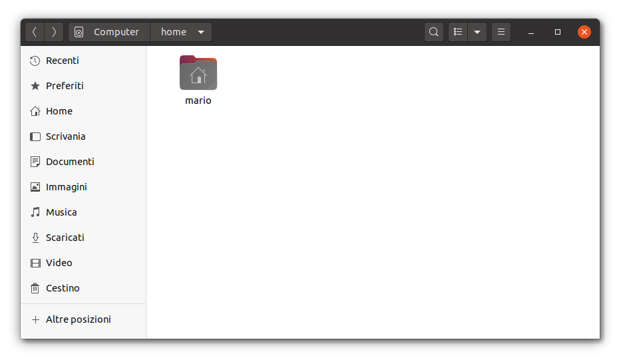Image resolution: width=623 pixels, height=364 pixels.
Task: Open the hamburger menu button
Action: pyautogui.click(x=501, y=32)
